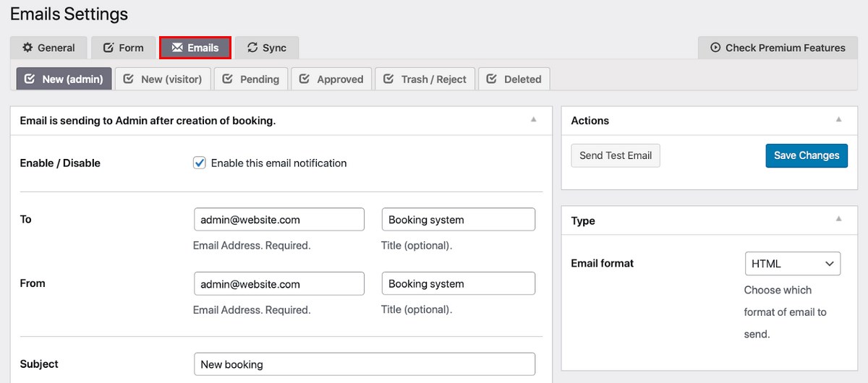The image size is (868, 383).
Task: Focus the From title field
Action: pos(459,284)
